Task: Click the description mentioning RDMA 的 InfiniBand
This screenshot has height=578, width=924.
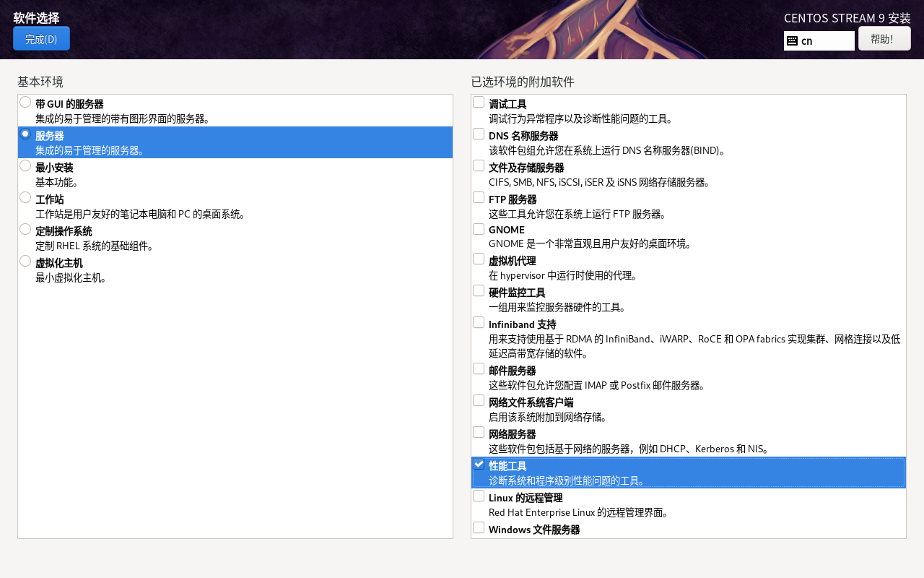Action: click(694, 346)
